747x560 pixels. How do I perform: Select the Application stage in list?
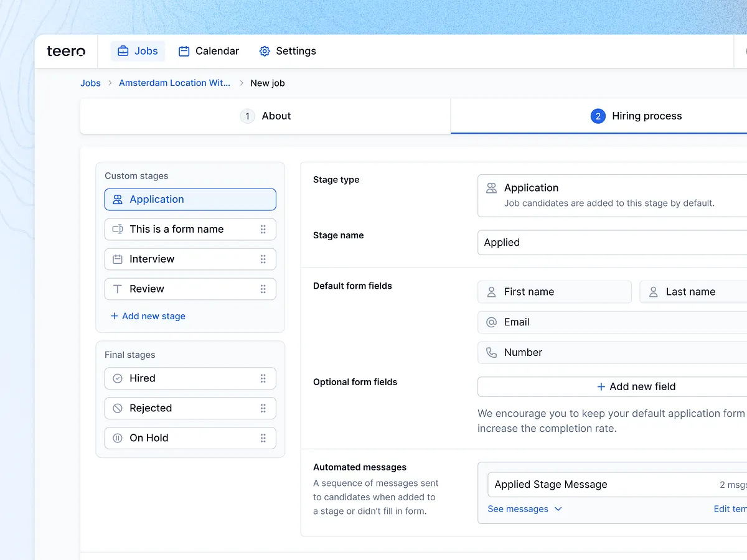pos(190,200)
